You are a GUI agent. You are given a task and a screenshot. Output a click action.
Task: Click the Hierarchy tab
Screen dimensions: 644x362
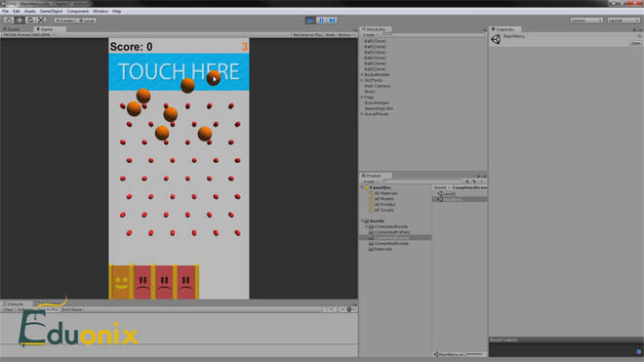(376, 29)
